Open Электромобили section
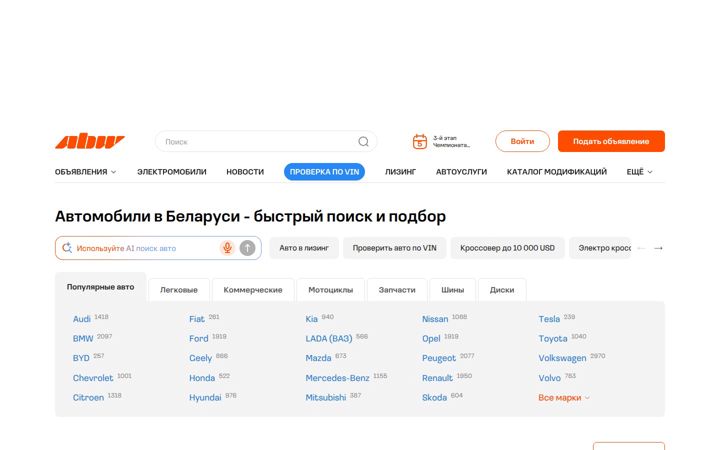The height and width of the screenshot is (450, 720). click(172, 172)
